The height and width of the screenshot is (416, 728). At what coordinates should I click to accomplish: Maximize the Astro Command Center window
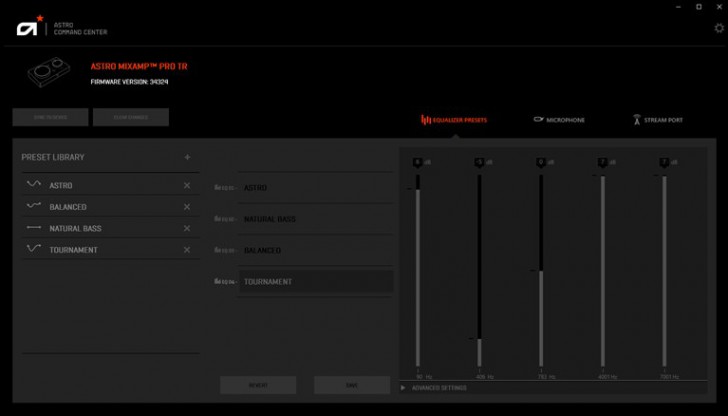(699, 7)
